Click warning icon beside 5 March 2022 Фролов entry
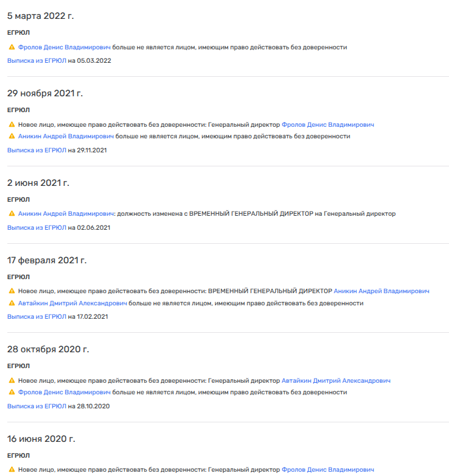449x476 pixels. pyautogui.click(x=12, y=48)
